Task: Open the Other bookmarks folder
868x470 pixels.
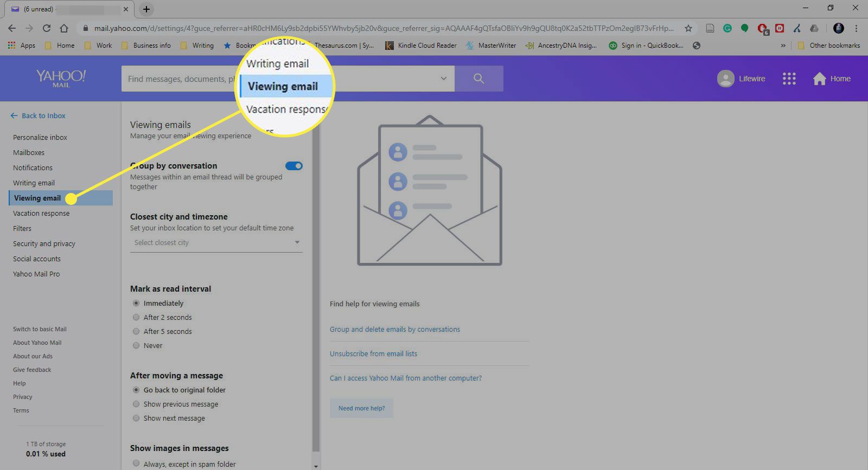Action: click(829, 46)
